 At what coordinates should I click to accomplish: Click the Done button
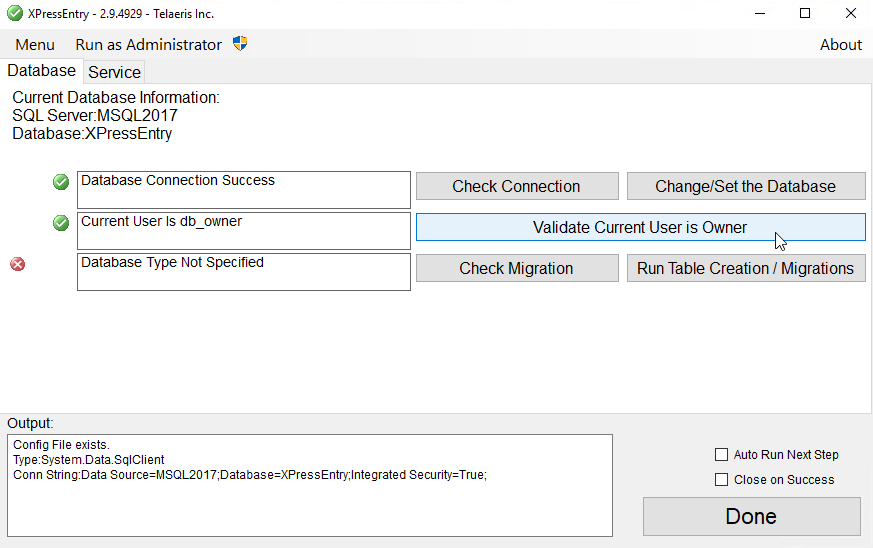pos(752,516)
